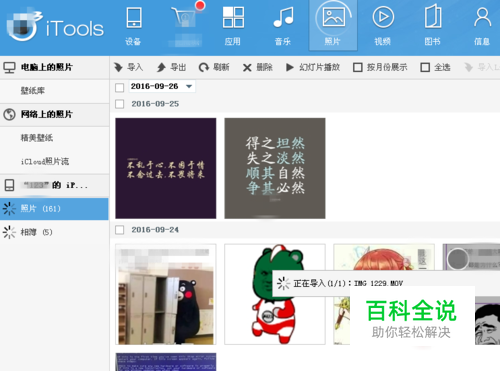Click the globe icon beside 网络上的照片
The height and width of the screenshot is (371, 500).
(9, 114)
